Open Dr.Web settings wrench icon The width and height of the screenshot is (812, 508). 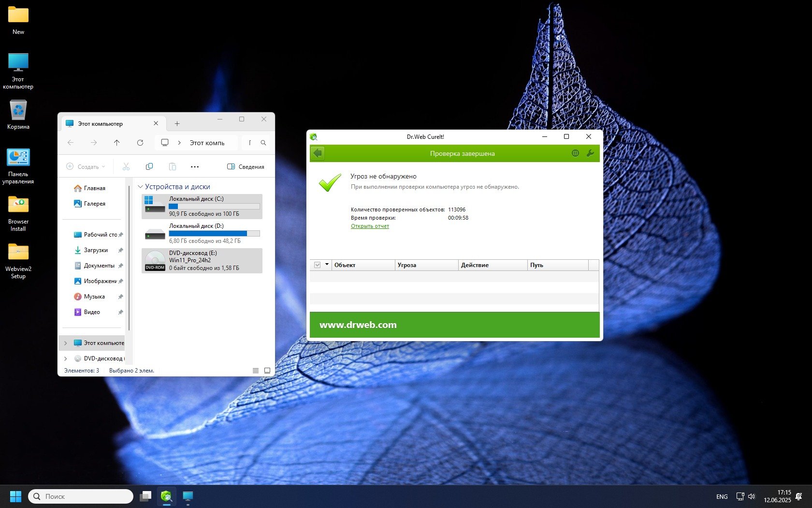(590, 153)
